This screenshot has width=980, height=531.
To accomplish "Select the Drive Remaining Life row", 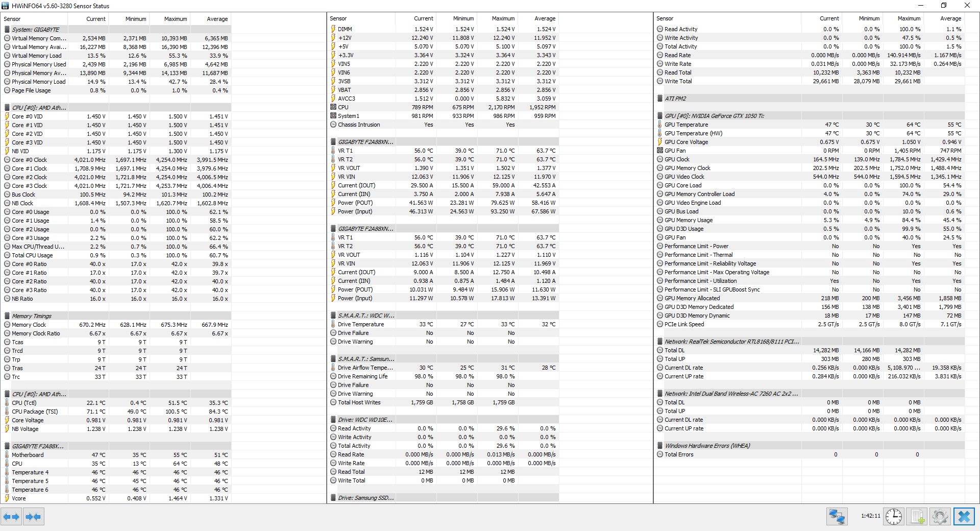I will [444, 376].
